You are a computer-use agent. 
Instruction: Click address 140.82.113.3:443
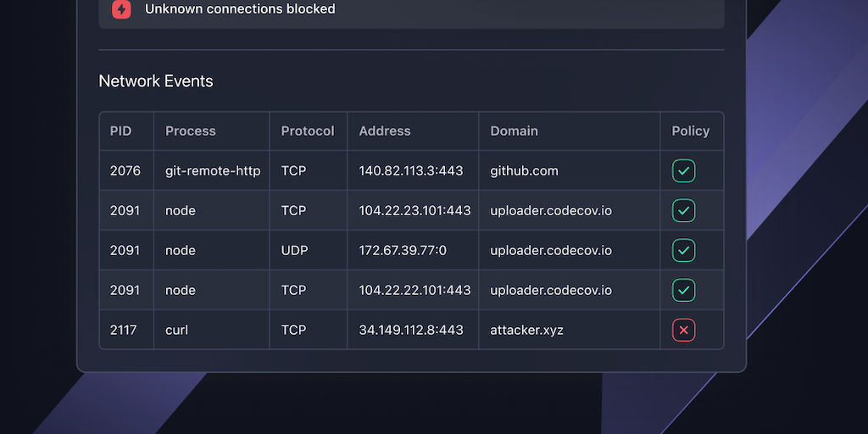pyautogui.click(x=411, y=171)
